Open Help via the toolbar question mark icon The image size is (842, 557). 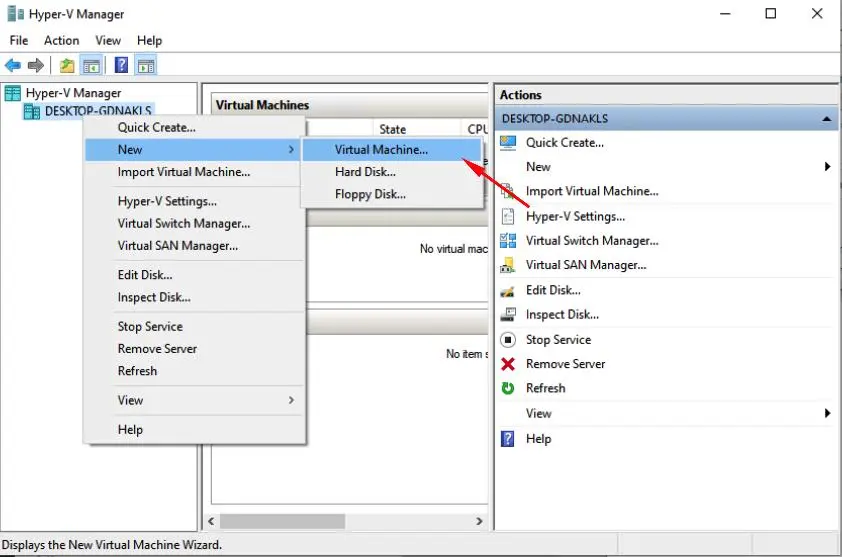(121, 65)
